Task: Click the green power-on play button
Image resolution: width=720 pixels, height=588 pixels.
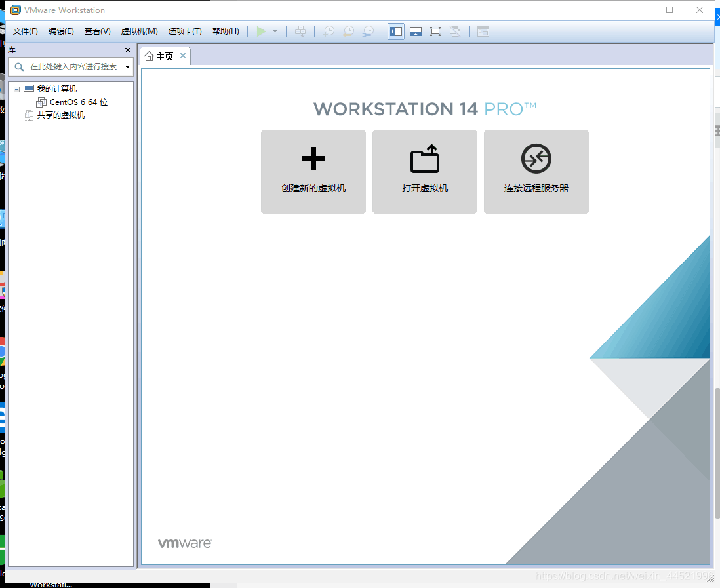Action: 261,31
